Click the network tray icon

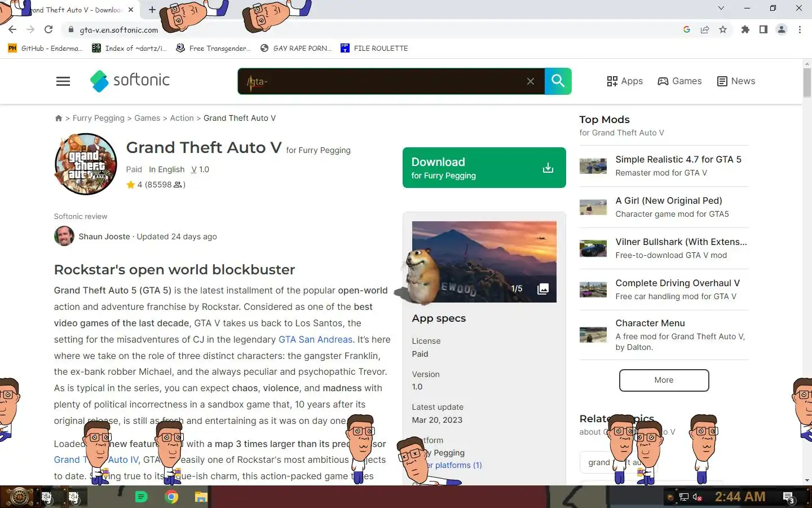click(684, 497)
